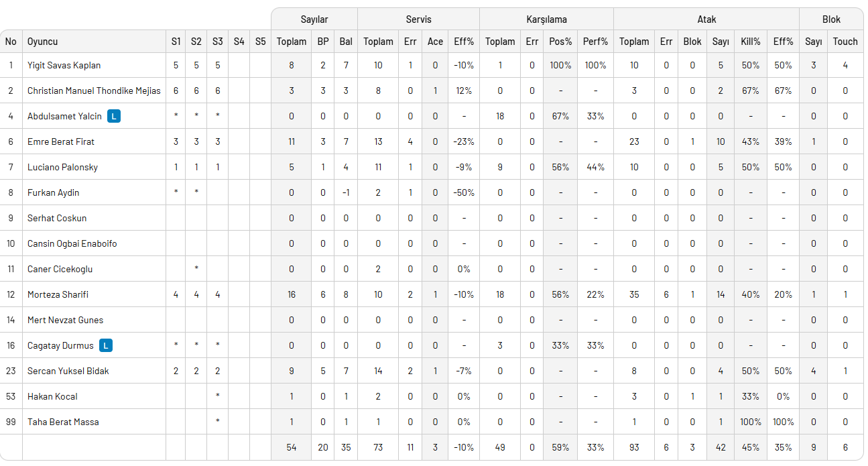Click the Oyuncu column header

coord(43,42)
